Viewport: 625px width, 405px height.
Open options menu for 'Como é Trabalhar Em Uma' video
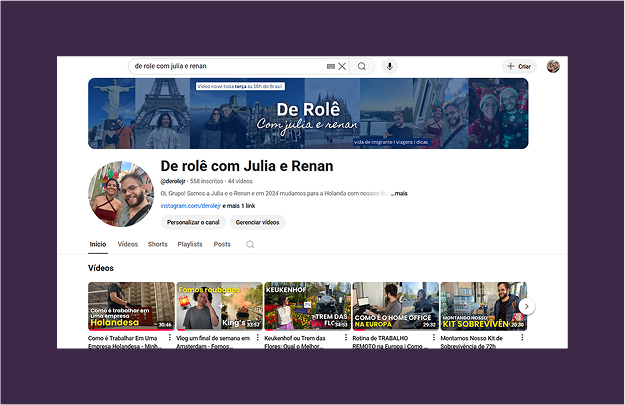169,338
